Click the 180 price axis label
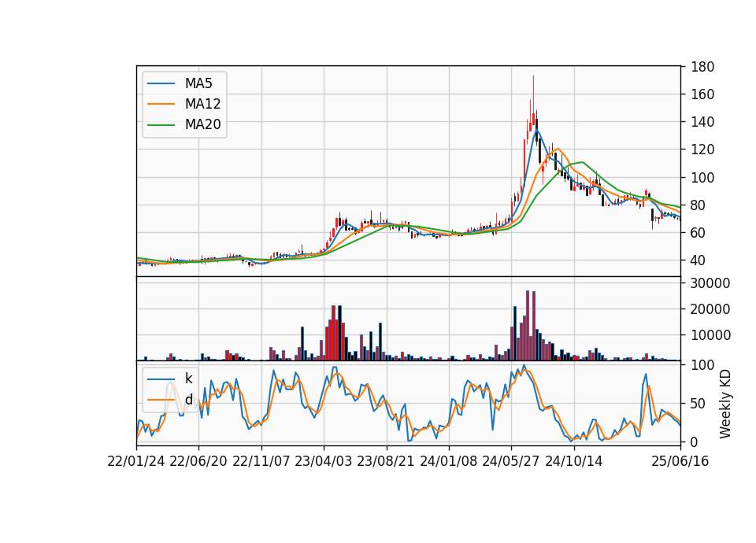This screenshot has width=756, height=543. (x=702, y=67)
